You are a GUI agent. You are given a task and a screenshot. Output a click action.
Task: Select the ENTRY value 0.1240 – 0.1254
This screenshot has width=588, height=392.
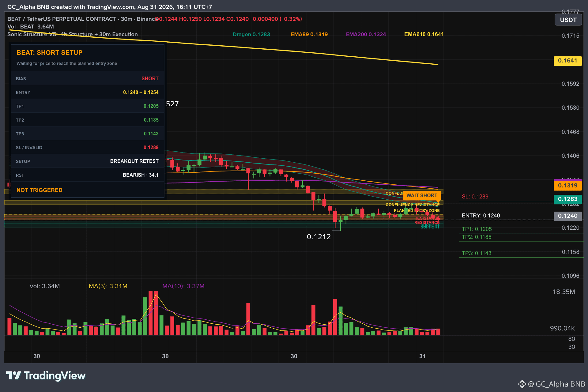pos(141,92)
